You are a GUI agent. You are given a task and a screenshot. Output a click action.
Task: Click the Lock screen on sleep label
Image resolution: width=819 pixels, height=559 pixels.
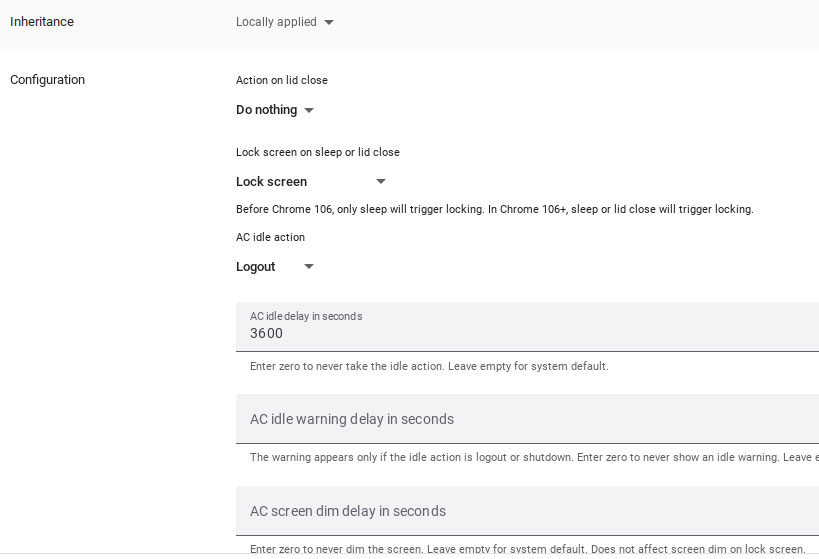[318, 152]
